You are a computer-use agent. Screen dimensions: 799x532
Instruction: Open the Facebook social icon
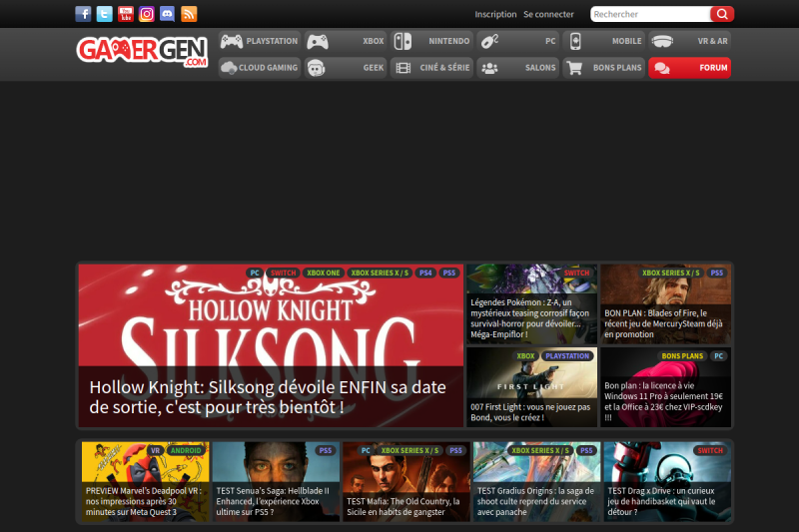click(x=83, y=14)
